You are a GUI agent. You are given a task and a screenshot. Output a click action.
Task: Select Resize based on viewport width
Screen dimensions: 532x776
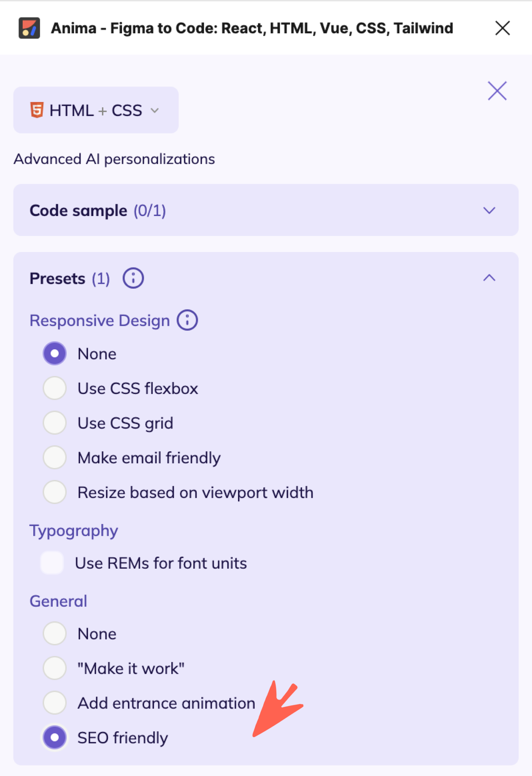(x=54, y=492)
